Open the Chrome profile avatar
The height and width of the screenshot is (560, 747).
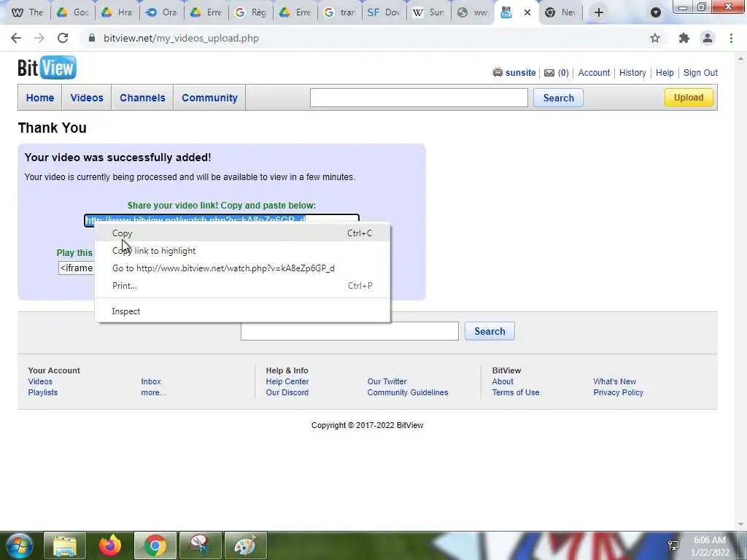pyautogui.click(x=708, y=38)
